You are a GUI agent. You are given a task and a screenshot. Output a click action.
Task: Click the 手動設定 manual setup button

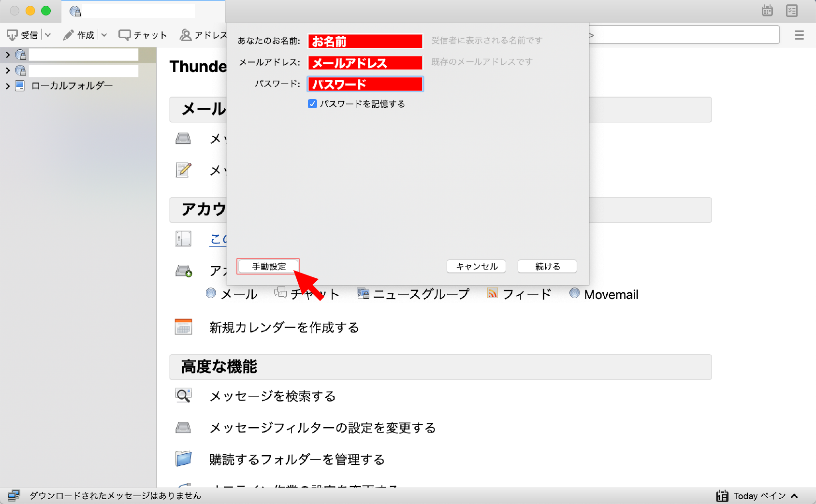point(268,267)
